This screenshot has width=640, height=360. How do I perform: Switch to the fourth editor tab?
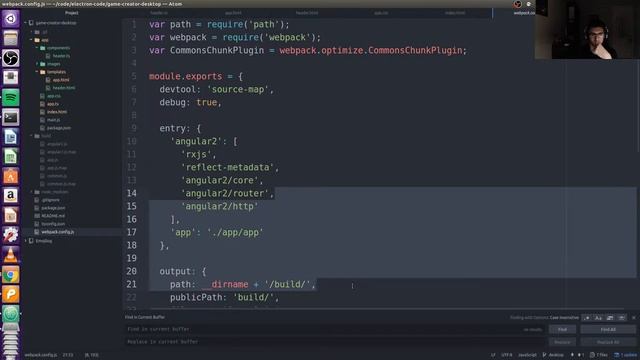pyautogui.click(x=381, y=13)
